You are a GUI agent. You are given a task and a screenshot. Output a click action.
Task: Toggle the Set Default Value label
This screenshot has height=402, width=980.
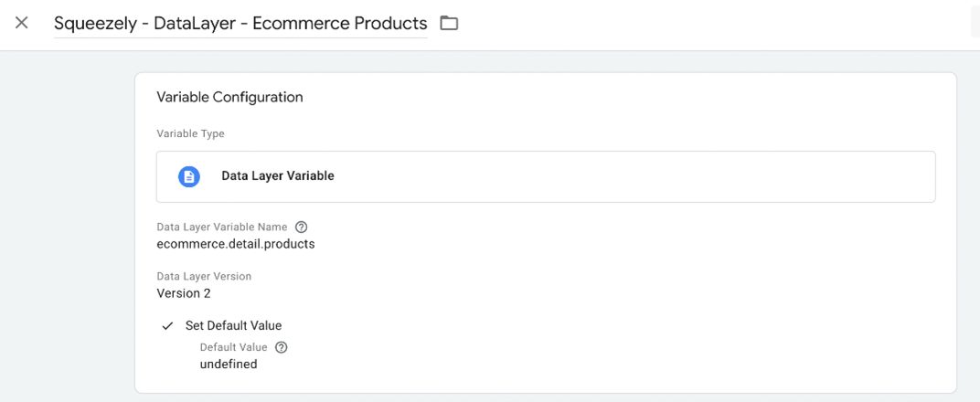[233, 325]
